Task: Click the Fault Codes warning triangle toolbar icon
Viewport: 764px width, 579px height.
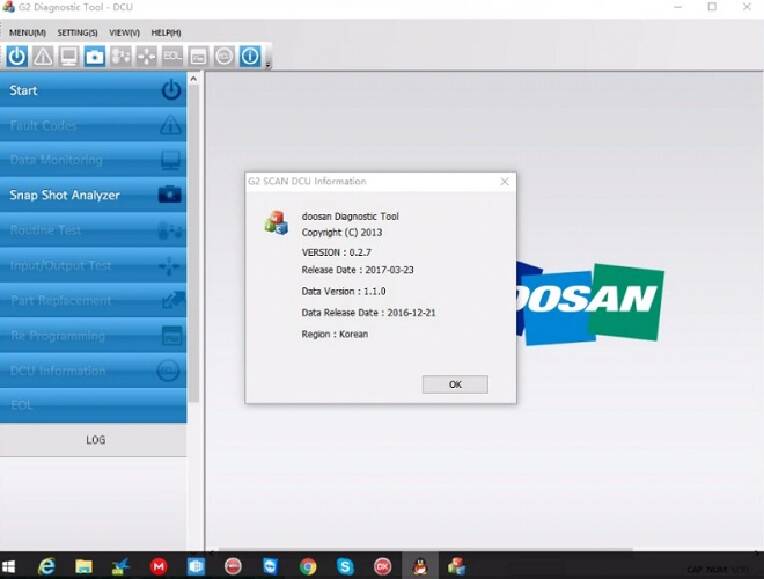Action: click(43, 57)
